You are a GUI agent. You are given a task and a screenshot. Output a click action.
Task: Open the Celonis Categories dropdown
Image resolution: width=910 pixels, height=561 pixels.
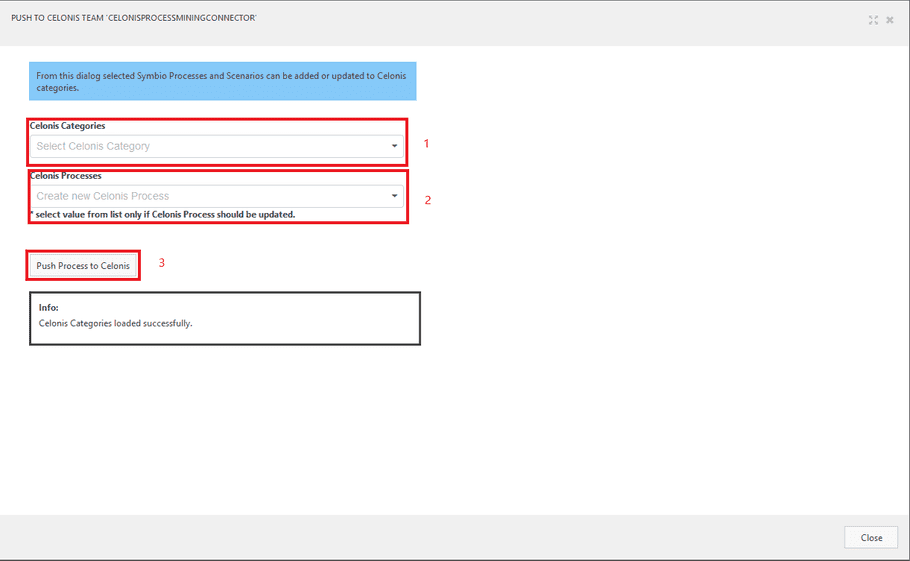(x=217, y=146)
